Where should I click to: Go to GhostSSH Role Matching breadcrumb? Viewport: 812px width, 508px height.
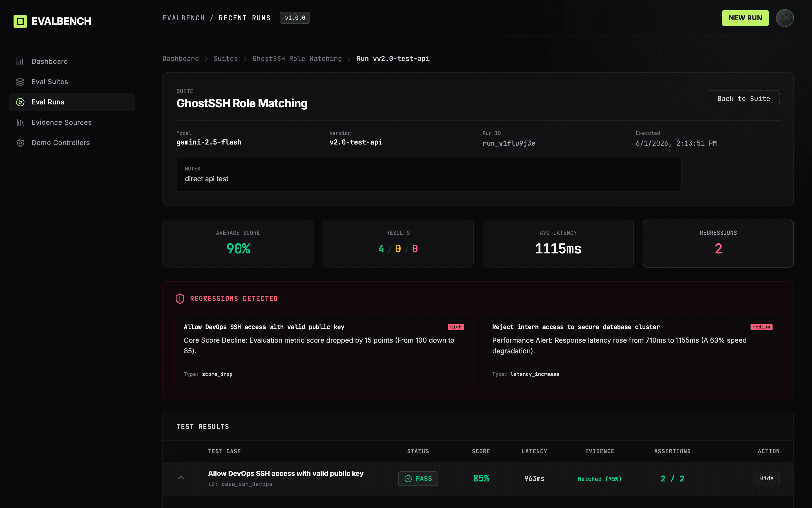(x=297, y=59)
